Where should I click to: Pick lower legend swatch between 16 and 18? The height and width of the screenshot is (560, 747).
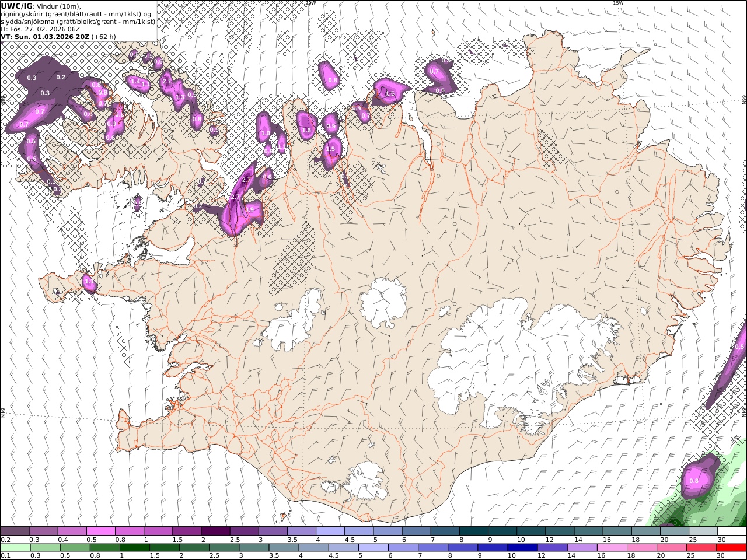[x=611, y=548]
